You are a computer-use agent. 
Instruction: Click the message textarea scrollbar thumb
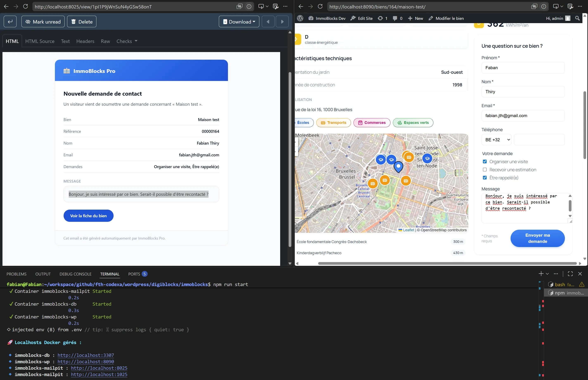570,205
